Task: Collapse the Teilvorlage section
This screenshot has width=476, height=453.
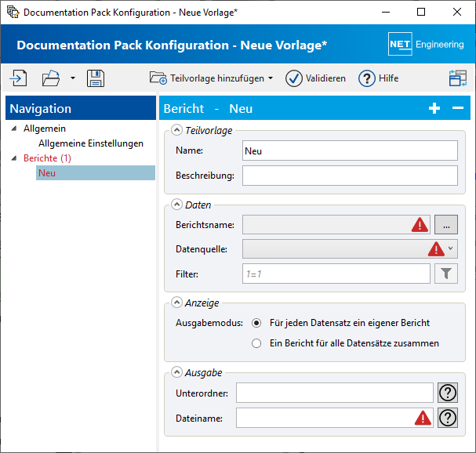Action: point(176,130)
